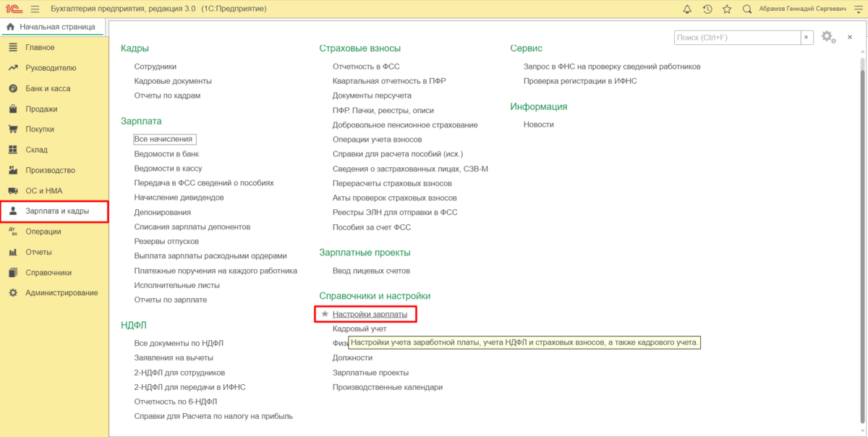Open Добровольное пенсионное страхование
The width and height of the screenshot is (868, 437).
click(x=405, y=124)
